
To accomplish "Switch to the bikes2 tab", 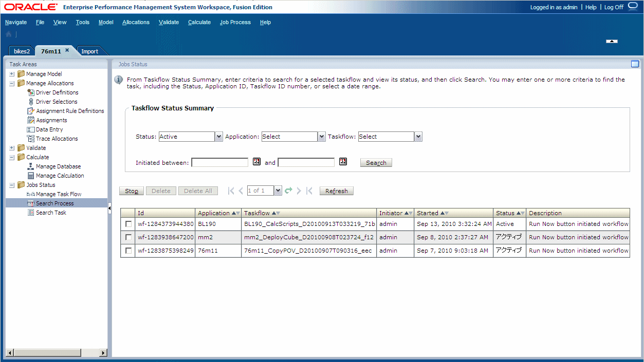I will [21, 51].
